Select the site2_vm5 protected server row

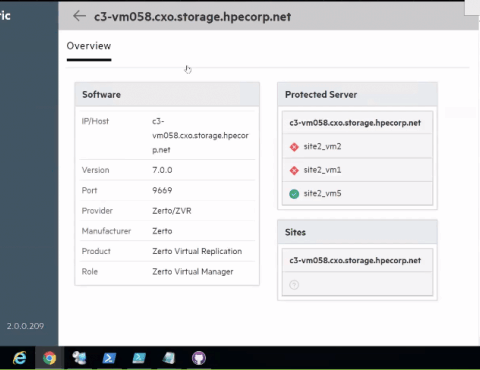[357, 193]
